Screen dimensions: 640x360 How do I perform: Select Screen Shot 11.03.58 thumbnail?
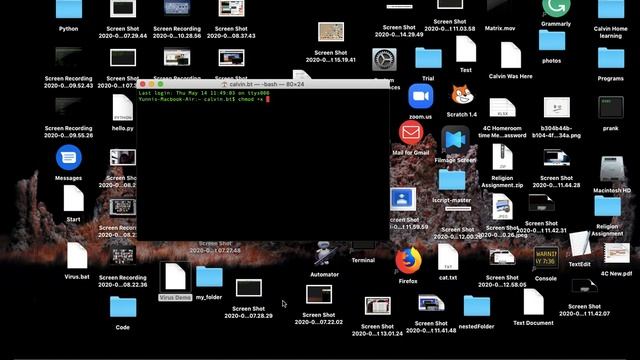click(x=450, y=4)
